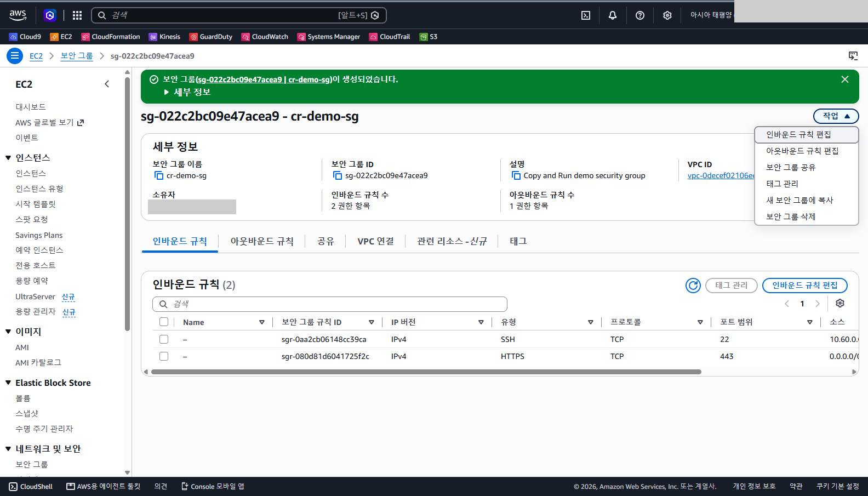
Task: Collapse the 작업 actions dropdown
Action: coord(836,116)
